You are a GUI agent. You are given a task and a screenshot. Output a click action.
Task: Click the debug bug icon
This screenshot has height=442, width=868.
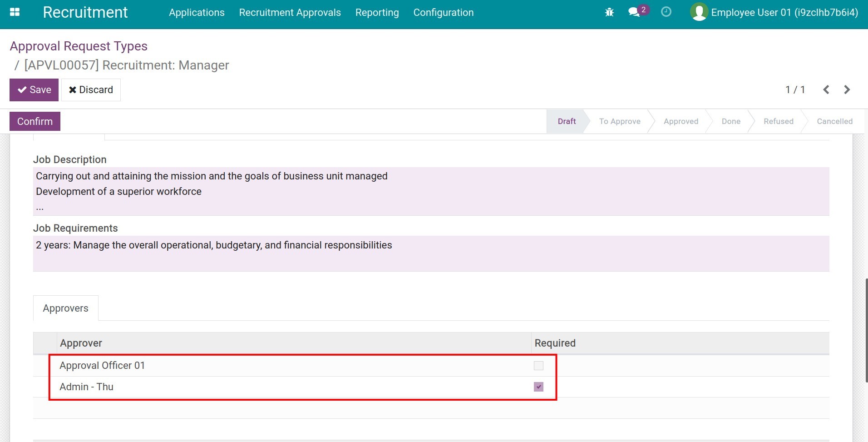[x=609, y=12]
